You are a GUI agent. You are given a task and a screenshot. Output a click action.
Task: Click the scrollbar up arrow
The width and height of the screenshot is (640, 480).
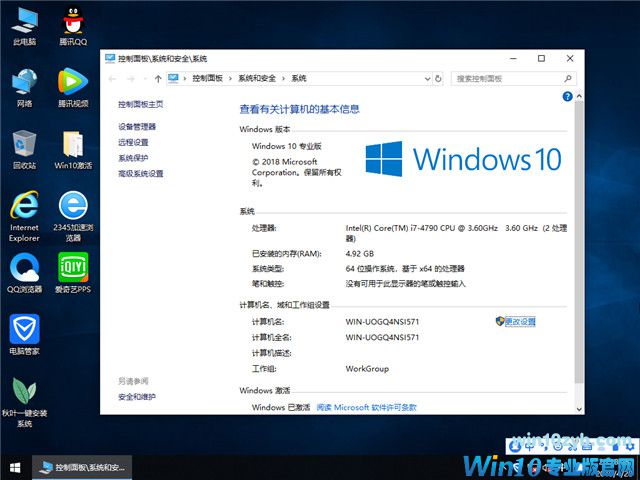pyautogui.click(x=579, y=96)
